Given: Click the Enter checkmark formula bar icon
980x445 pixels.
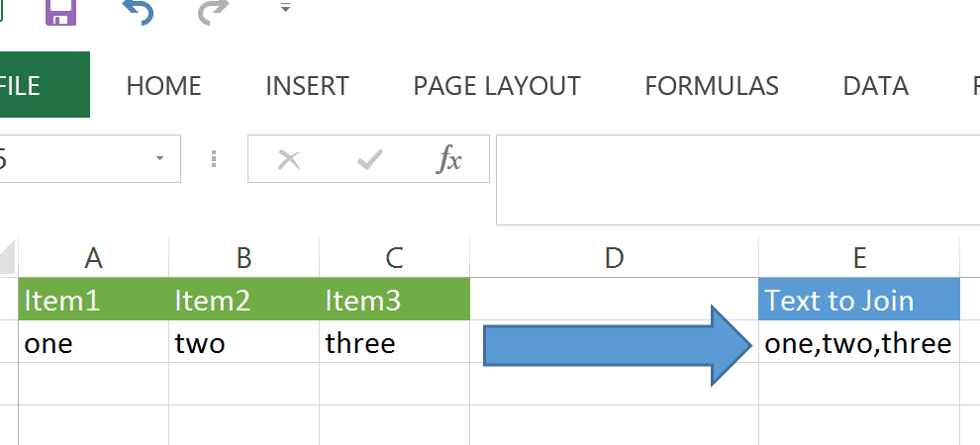Looking at the screenshot, I should (x=369, y=159).
